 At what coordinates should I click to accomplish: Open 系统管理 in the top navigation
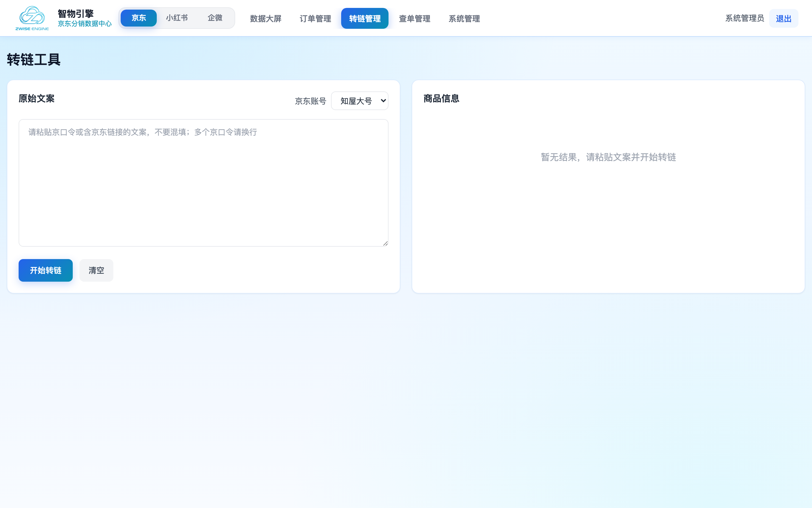pyautogui.click(x=464, y=18)
